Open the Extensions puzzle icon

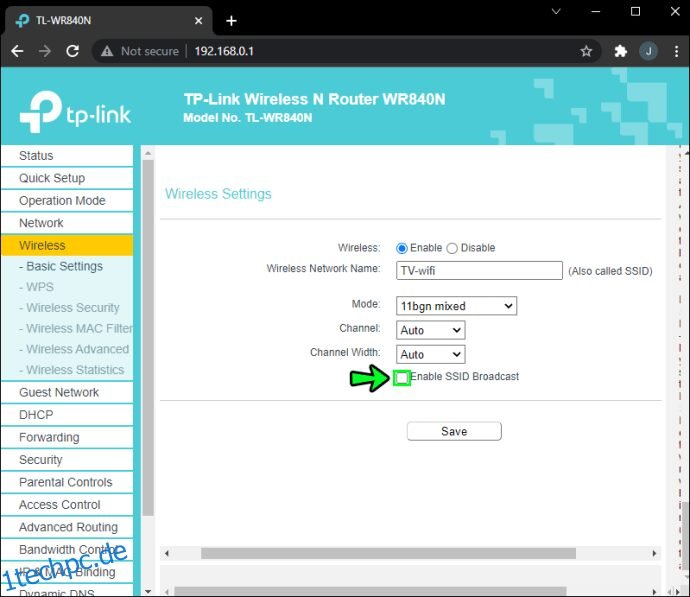point(620,51)
